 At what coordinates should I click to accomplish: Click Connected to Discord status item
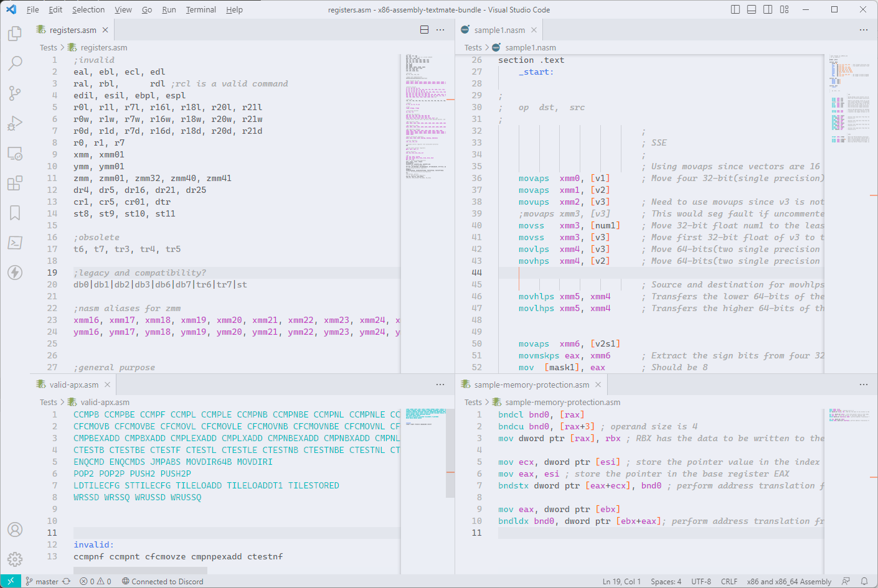coord(163,581)
